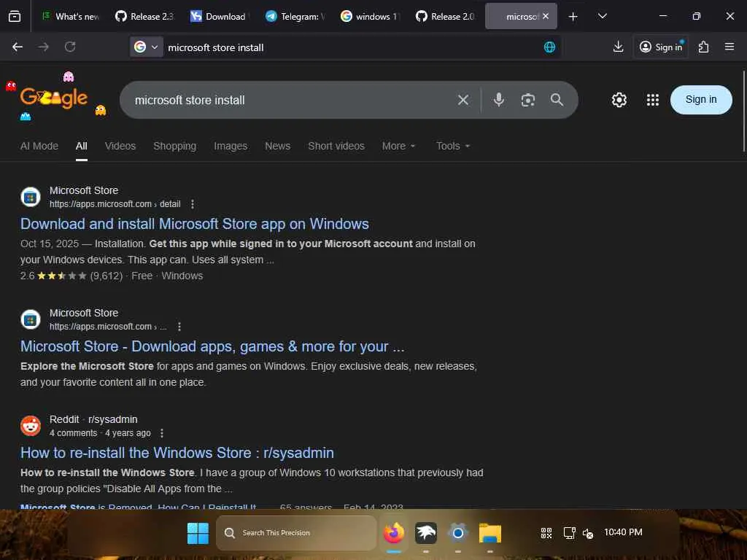Viewport: 747px width, 560px height.
Task: Select the Short videos filter
Action: click(x=336, y=146)
